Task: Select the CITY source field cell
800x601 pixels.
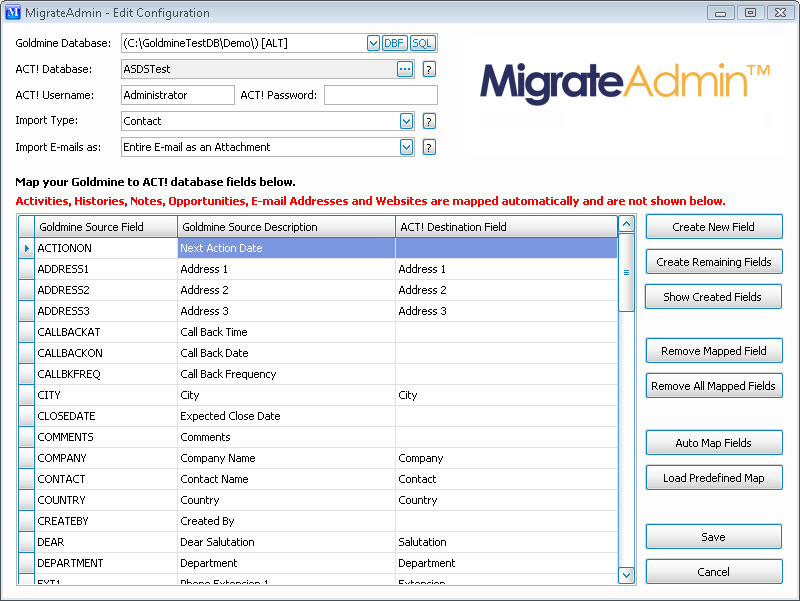Action: [106, 395]
